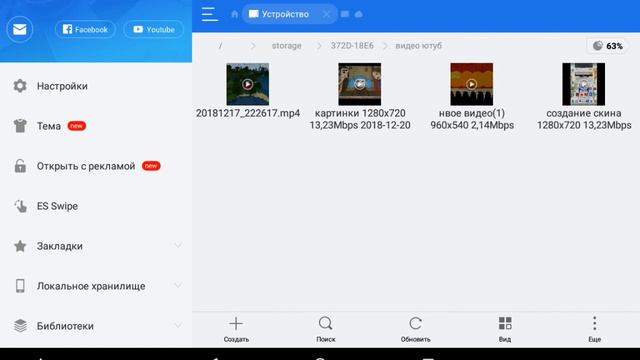Click Обновить refresh button
This screenshot has width=640, height=360.
[415, 329]
